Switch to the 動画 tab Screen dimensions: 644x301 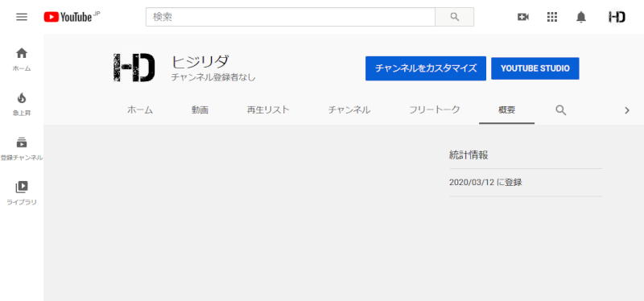200,109
